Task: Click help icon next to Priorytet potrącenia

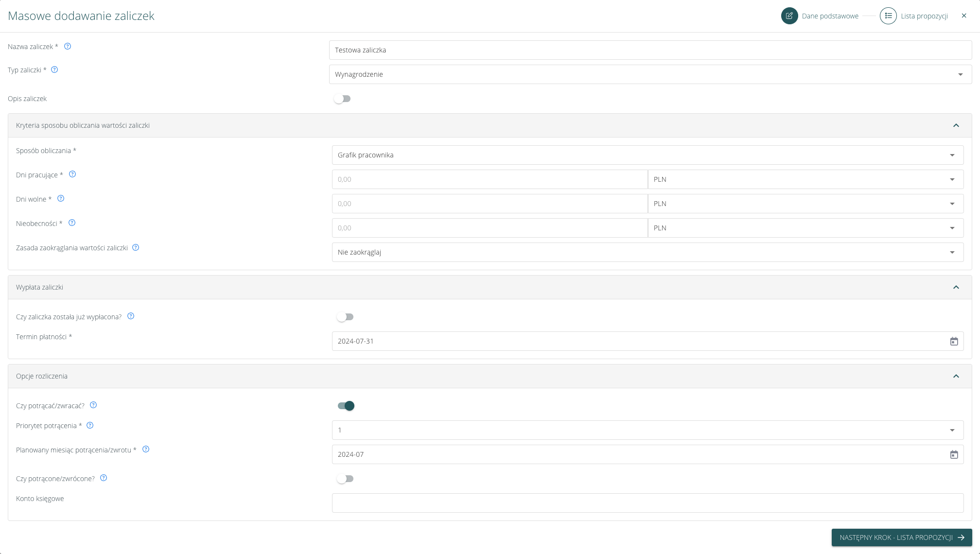Action: click(x=90, y=426)
